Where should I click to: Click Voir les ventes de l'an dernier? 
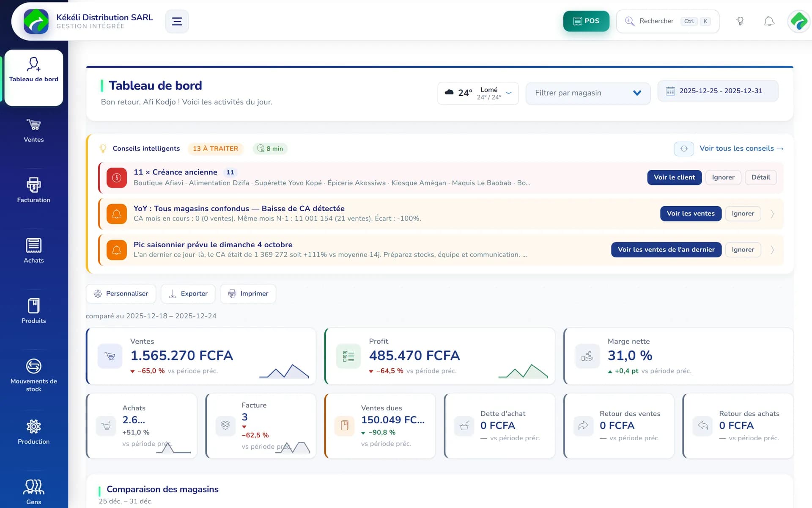click(x=666, y=250)
